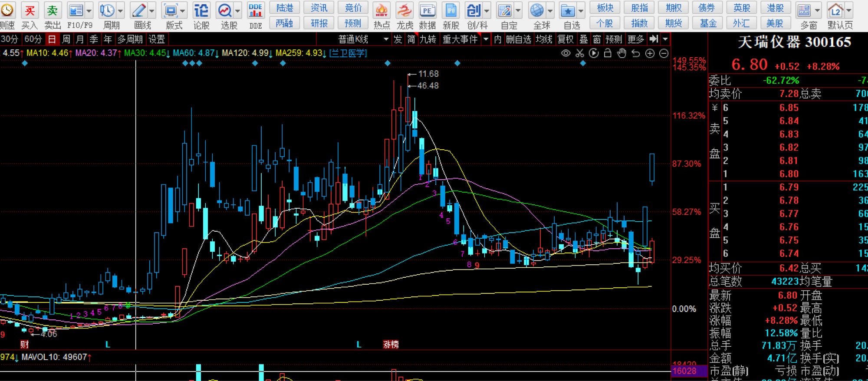Screen dimensions: 868x381
Task: Expand the 周期 period dropdown arrow
Action: click(x=120, y=10)
